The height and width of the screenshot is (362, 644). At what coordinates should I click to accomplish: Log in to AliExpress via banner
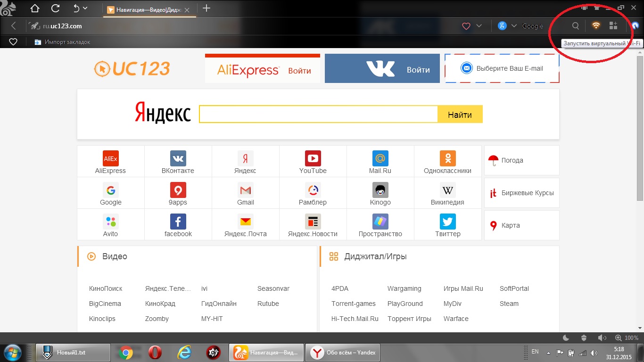click(x=263, y=68)
